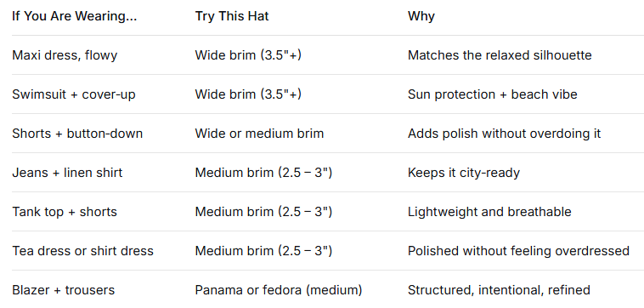Click 'Structured, intentional, refined' text
644x308 pixels.
click(499, 290)
